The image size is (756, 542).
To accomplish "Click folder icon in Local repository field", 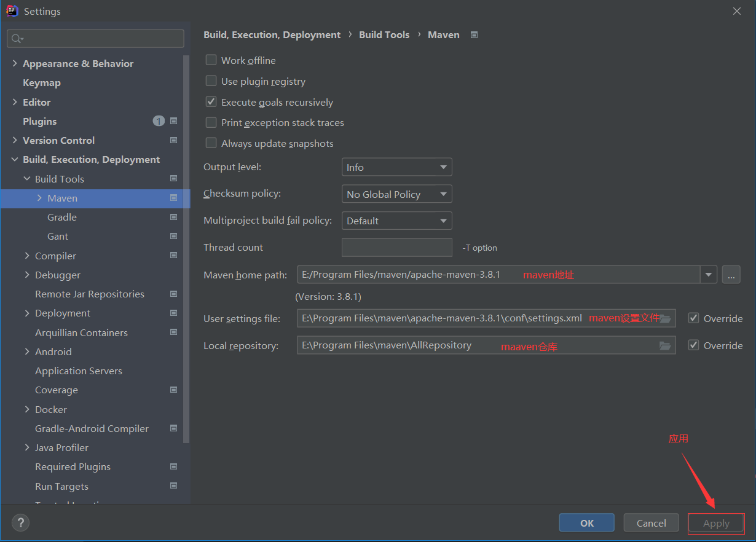I will click(665, 345).
